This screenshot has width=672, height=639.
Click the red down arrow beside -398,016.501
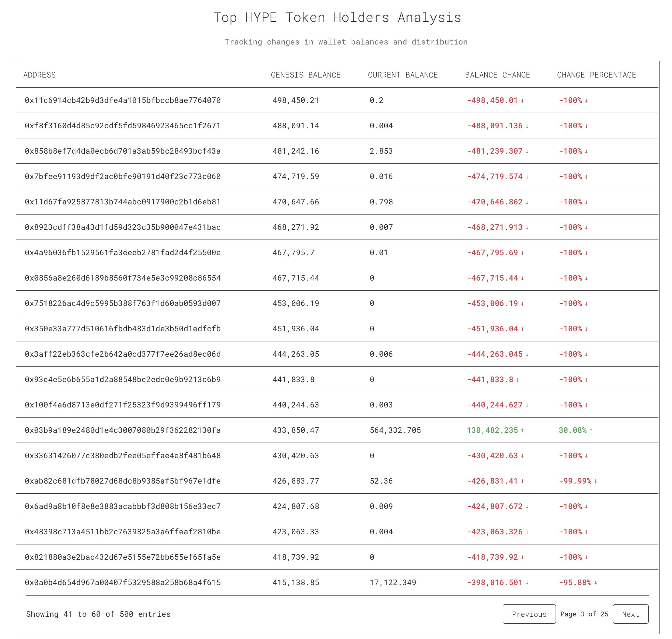[x=527, y=583]
